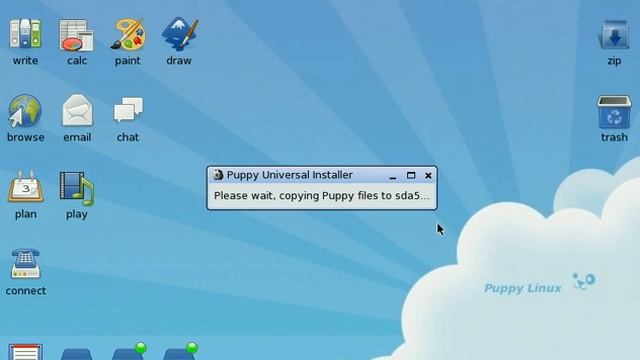Click the second drive icon with green dot
Viewport: 640px width, 360px height.
click(x=180, y=351)
